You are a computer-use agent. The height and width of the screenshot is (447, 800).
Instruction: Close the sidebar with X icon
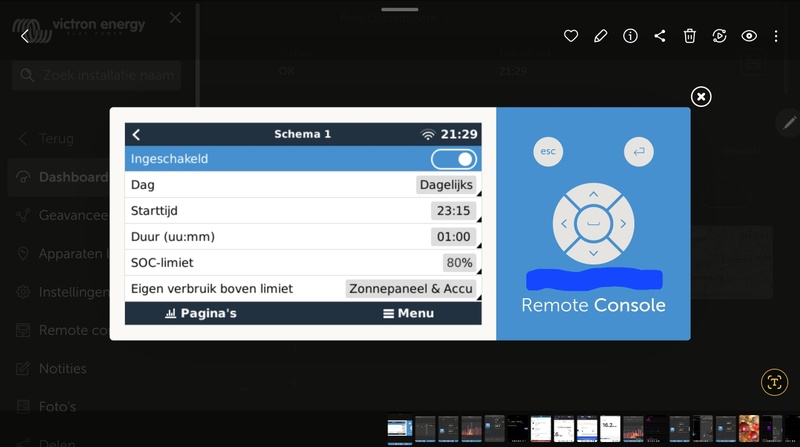(x=176, y=18)
